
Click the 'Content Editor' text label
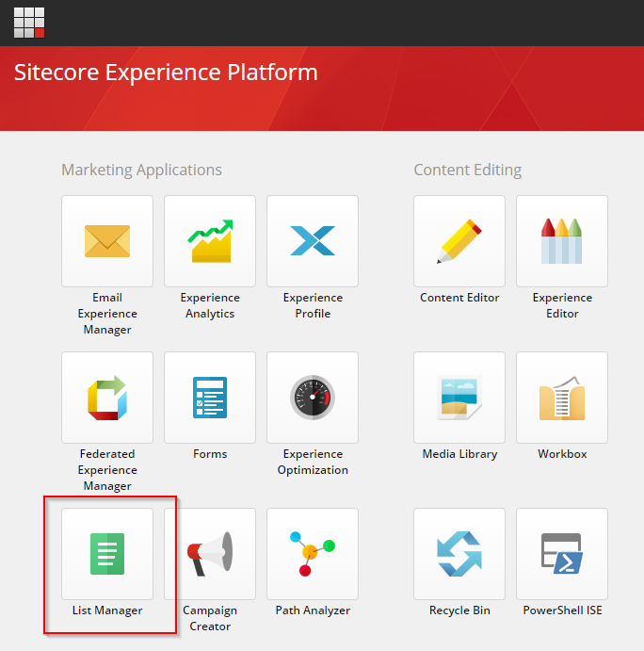tap(459, 298)
